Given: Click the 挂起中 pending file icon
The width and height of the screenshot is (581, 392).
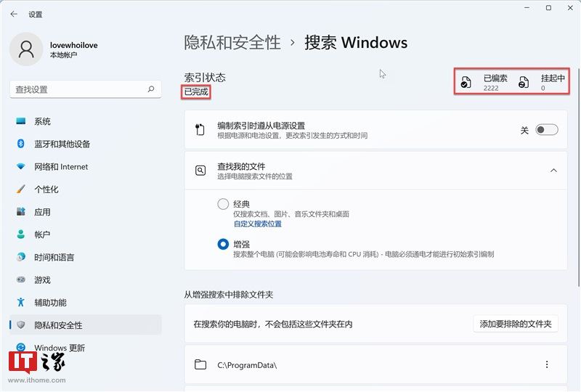Looking at the screenshot, I should click(524, 82).
